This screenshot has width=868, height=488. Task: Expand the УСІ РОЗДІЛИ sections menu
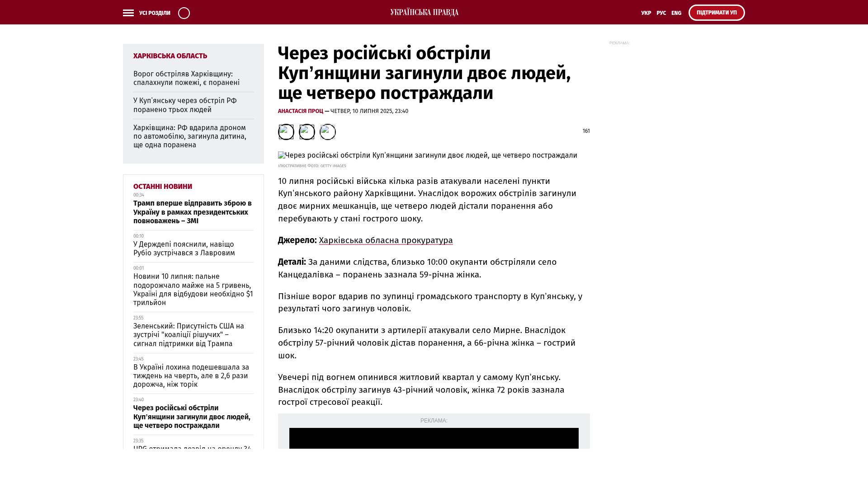(x=155, y=13)
